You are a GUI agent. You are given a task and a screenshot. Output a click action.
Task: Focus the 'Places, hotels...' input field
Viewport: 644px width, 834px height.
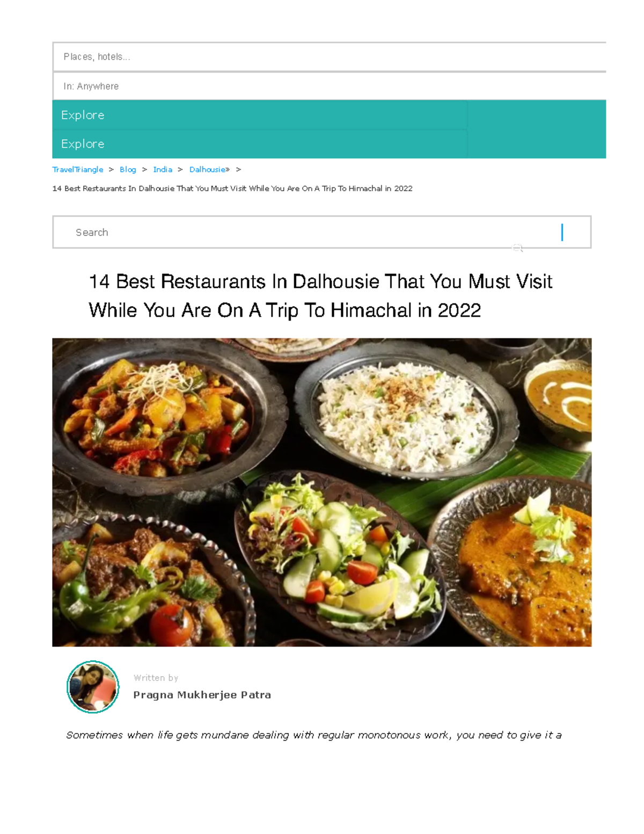point(329,57)
